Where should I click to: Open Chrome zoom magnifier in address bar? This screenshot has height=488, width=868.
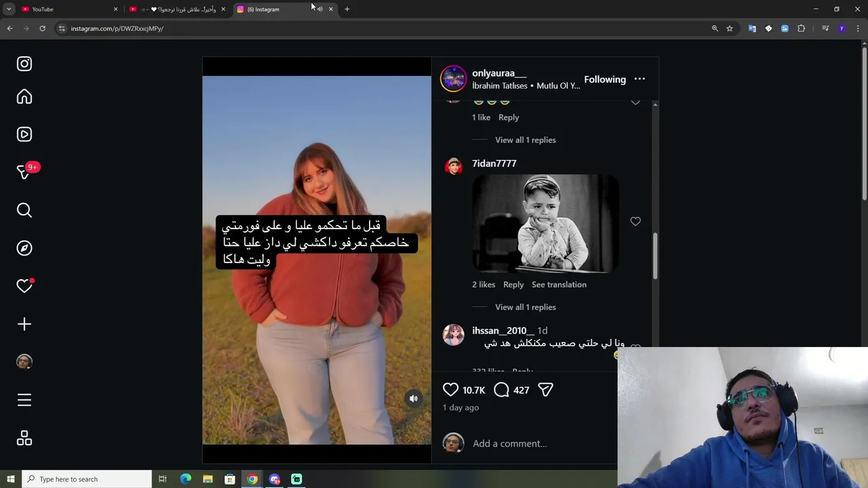point(715,28)
